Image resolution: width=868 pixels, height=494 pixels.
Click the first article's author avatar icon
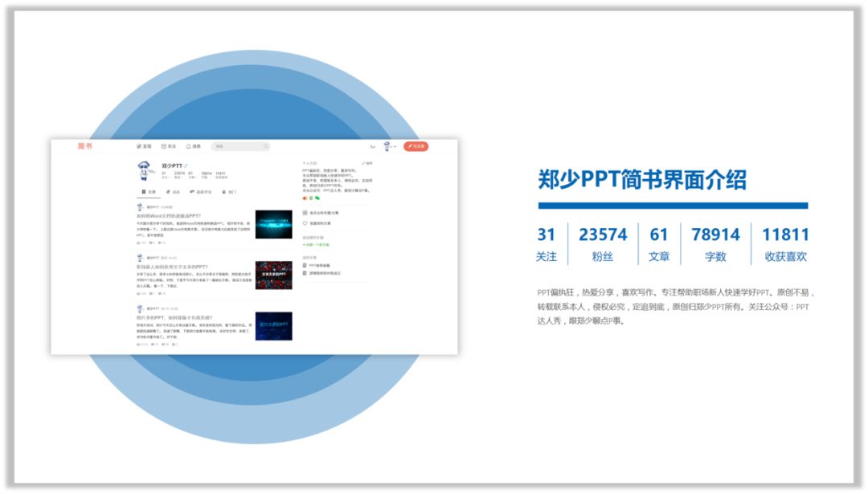(x=140, y=207)
